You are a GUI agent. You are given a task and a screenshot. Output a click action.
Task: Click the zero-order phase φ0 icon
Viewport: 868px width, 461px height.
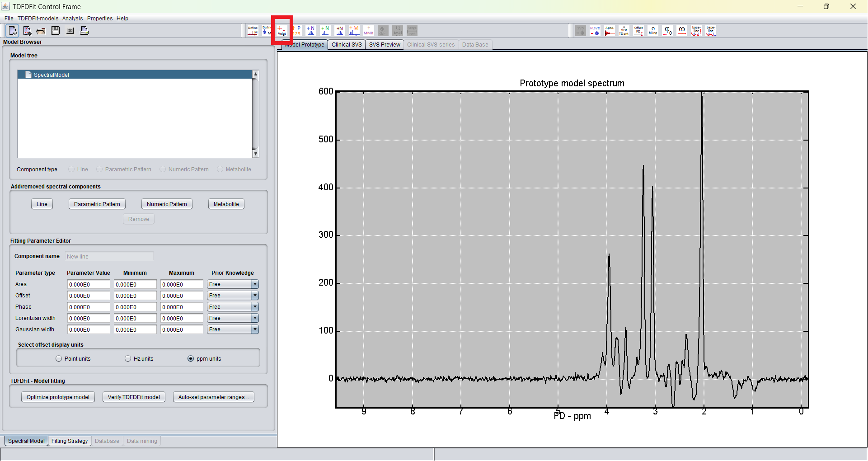coord(667,31)
